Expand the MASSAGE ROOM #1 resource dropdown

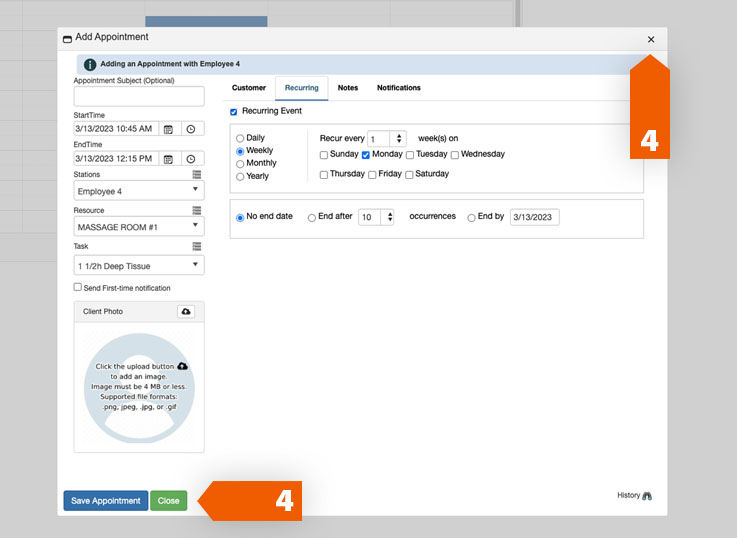(139, 227)
